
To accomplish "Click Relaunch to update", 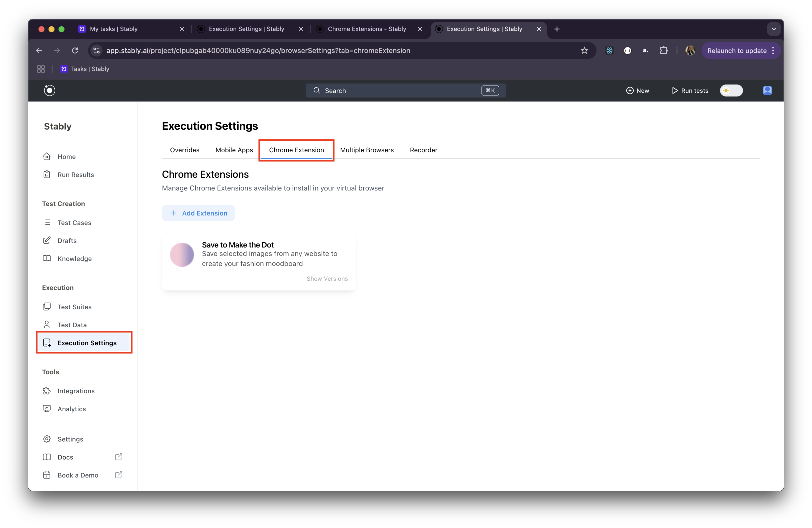I will click(x=736, y=50).
